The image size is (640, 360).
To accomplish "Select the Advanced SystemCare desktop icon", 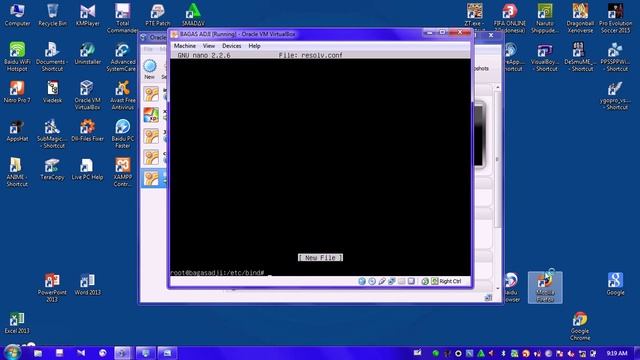I will coord(122,57).
